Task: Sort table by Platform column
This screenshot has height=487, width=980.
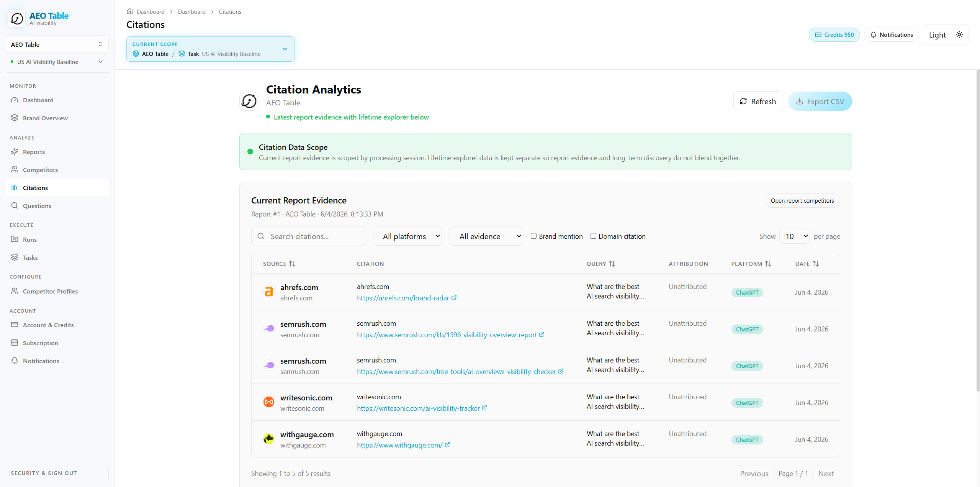Action: 751,264
